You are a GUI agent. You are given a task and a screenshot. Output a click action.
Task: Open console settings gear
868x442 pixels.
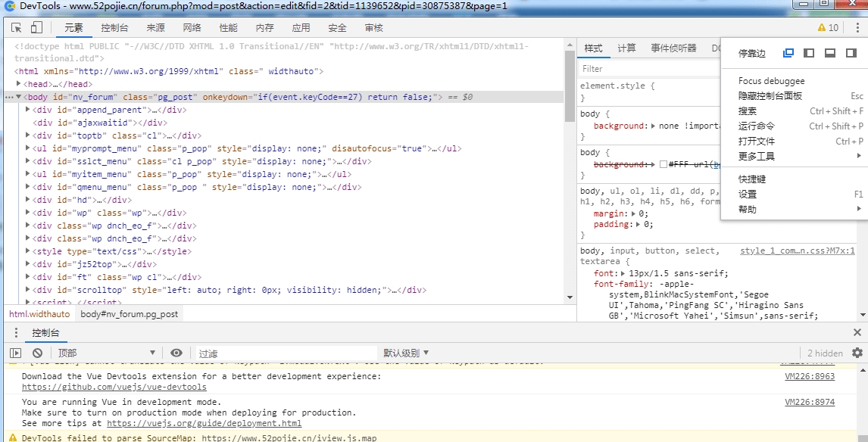pyautogui.click(x=857, y=353)
